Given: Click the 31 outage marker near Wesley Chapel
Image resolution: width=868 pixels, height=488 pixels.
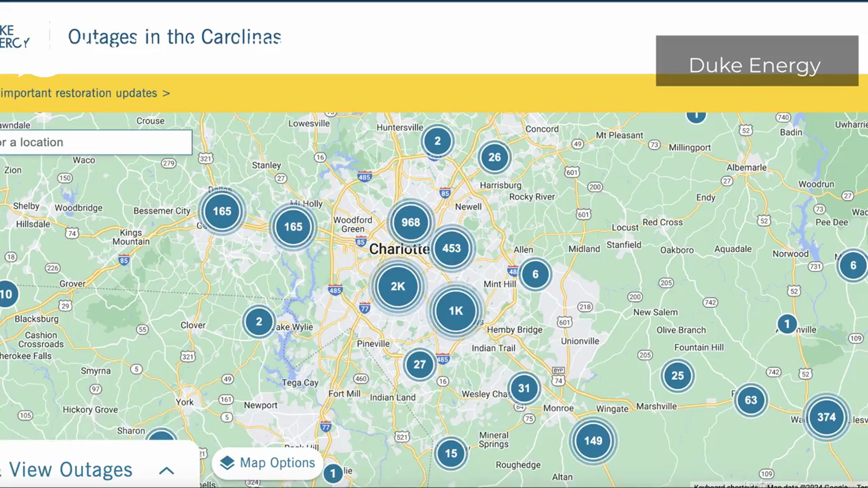Looking at the screenshot, I should pyautogui.click(x=524, y=388).
